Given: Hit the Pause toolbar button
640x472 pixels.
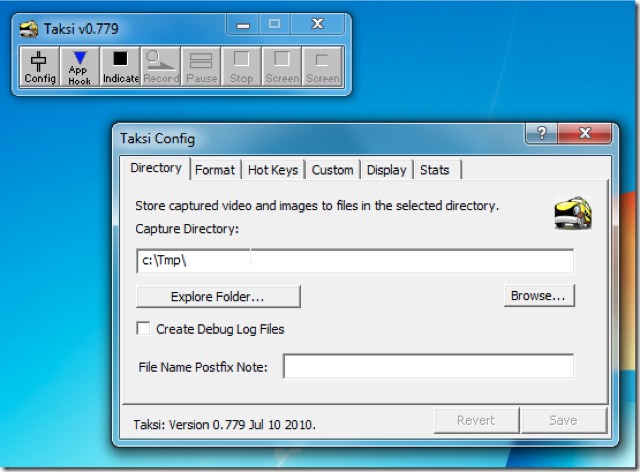Looking at the screenshot, I should [201, 67].
